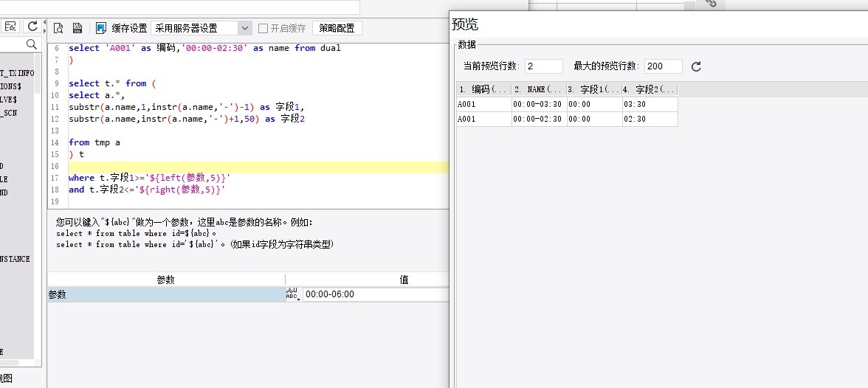Click cell 03:30 in 字段2 column
Image resolution: width=868 pixels, height=388 pixels.
(x=650, y=104)
